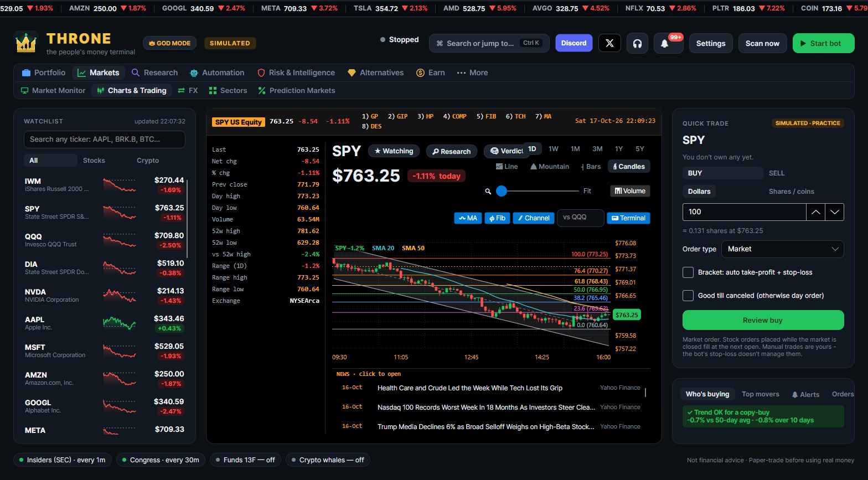This screenshot has height=480, width=868.
Task: Switch to Market Monitor sub-tab
Action: (53, 90)
